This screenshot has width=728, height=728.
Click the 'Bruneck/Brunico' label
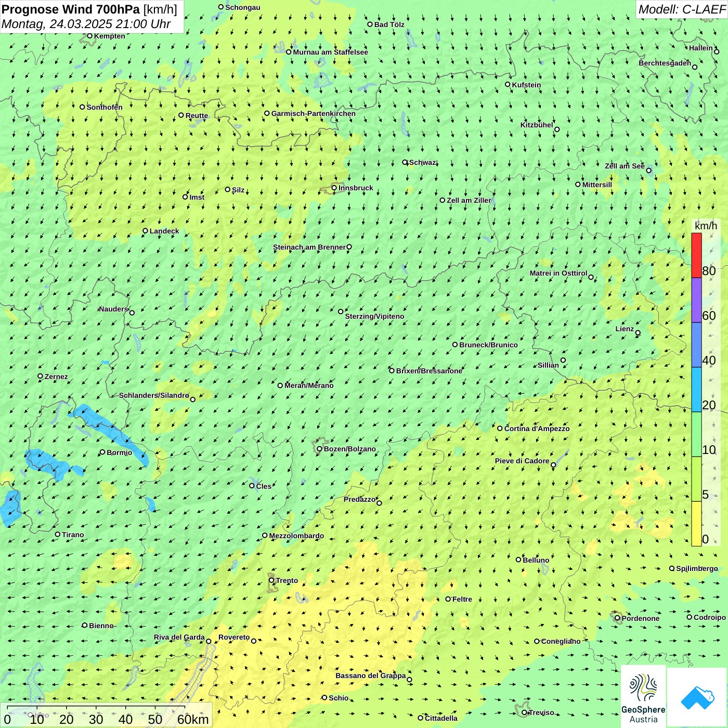[488, 345]
